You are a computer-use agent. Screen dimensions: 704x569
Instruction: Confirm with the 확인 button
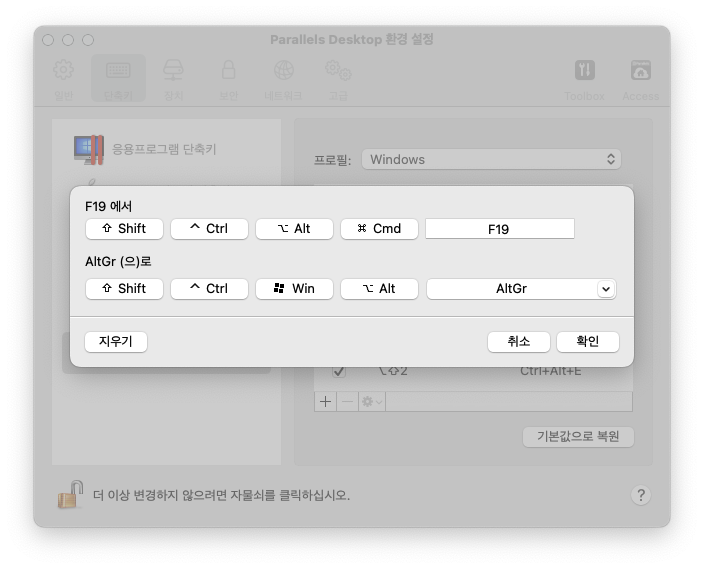click(x=588, y=342)
